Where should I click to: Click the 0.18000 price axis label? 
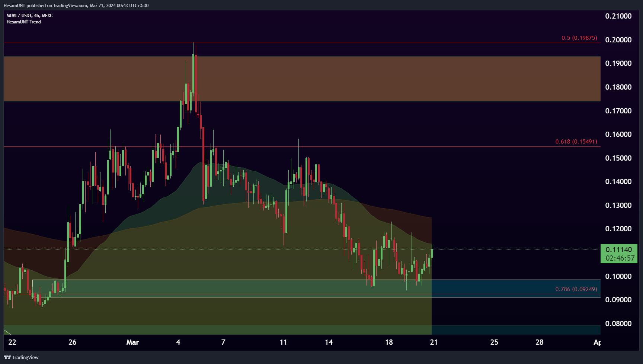pyautogui.click(x=618, y=87)
